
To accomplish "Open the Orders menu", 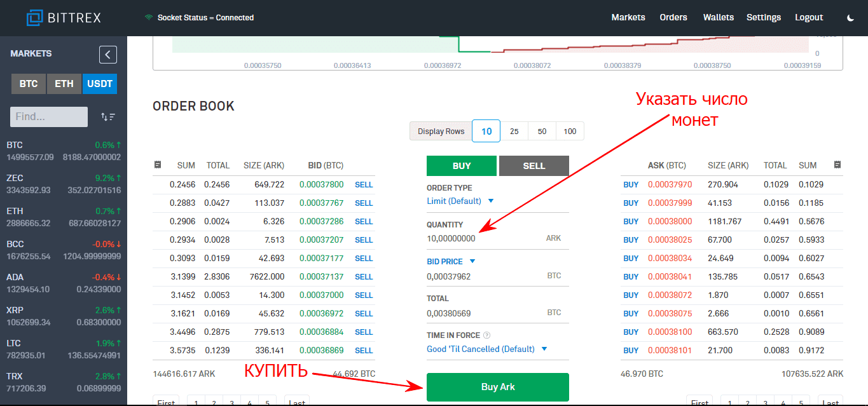I will (x=673, y=18).
